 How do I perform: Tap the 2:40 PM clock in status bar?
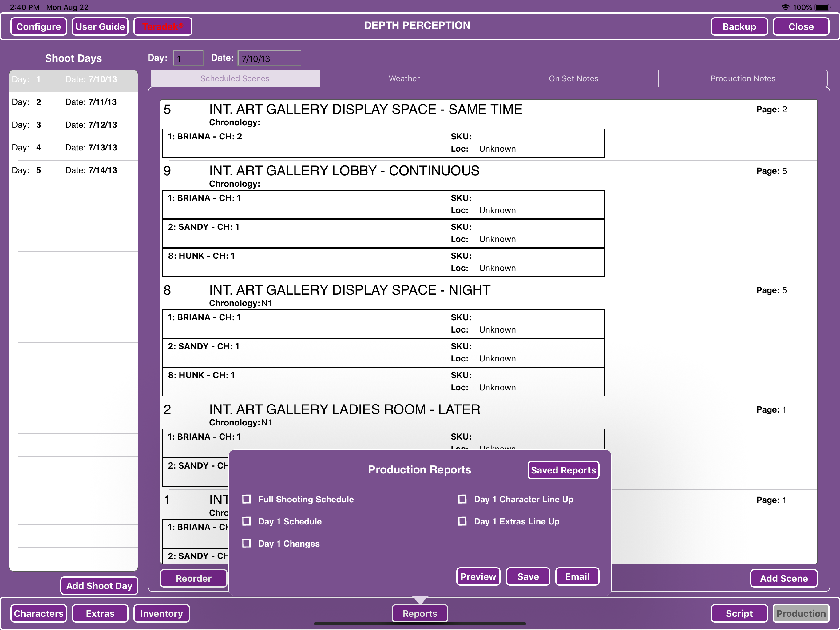[25, 7]
